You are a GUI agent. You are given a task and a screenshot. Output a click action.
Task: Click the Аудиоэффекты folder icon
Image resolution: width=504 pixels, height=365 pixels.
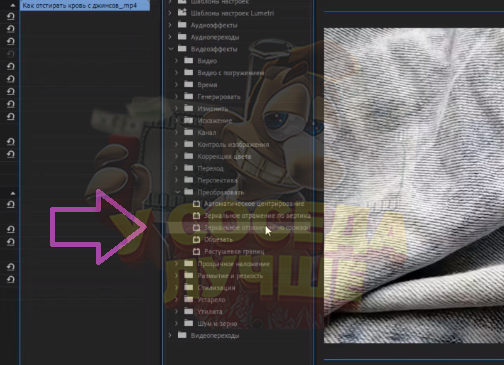point(182,25)
